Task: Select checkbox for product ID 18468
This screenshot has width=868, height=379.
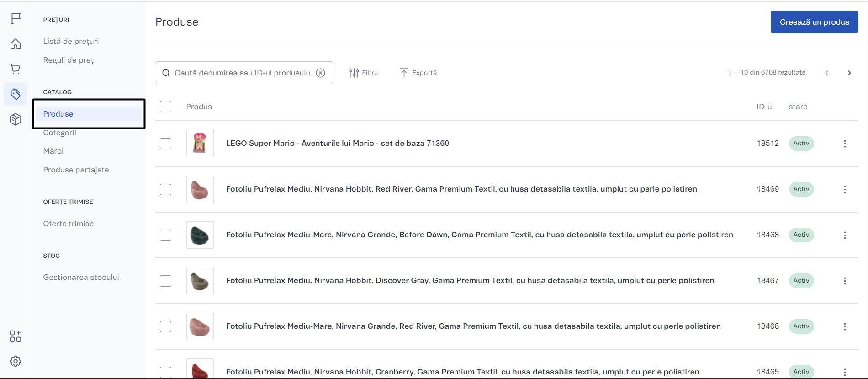Action: click(x=165, y=235)
